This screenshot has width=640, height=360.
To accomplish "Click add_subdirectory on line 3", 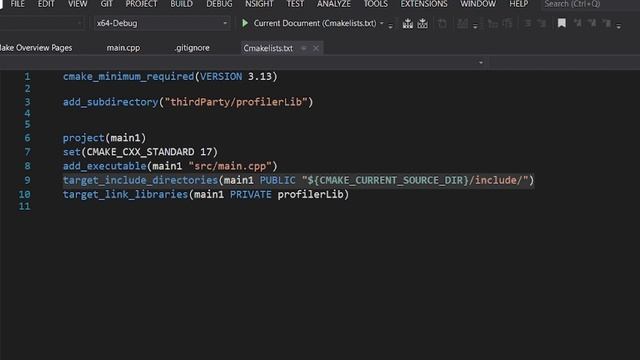I will [x=110, y=102].
